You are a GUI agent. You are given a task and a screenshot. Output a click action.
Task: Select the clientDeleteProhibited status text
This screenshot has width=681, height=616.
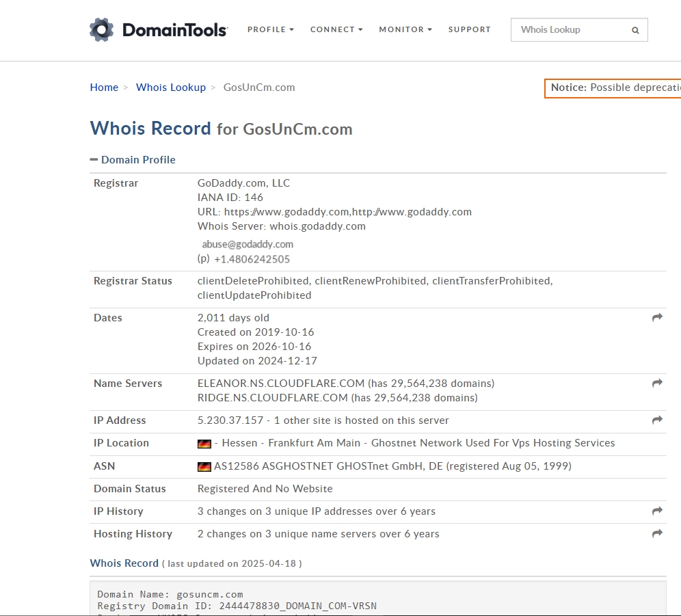253,280
